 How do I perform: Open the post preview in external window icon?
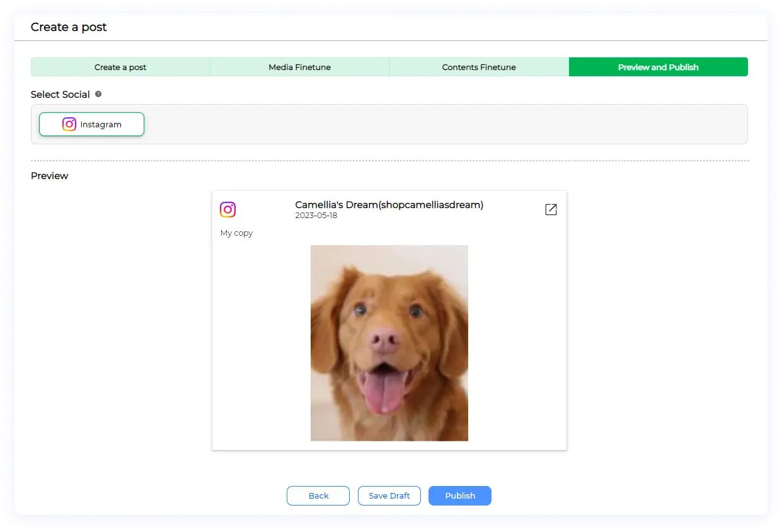[551, 209]
